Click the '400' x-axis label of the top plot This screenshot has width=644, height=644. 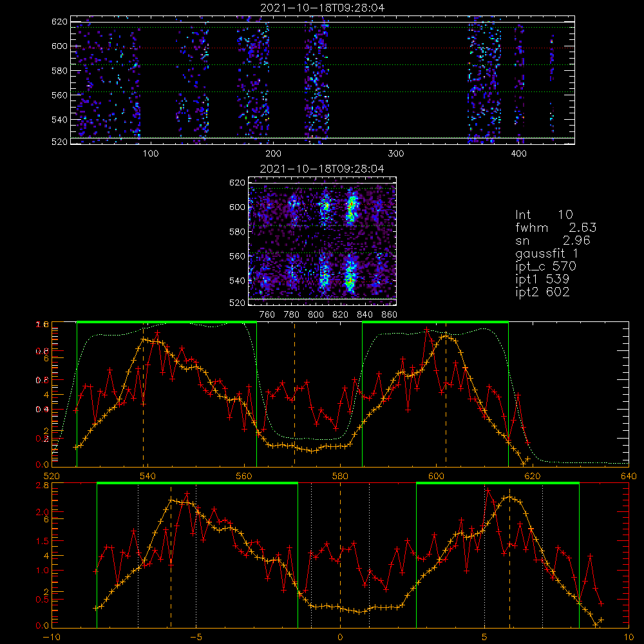(518, 154)
